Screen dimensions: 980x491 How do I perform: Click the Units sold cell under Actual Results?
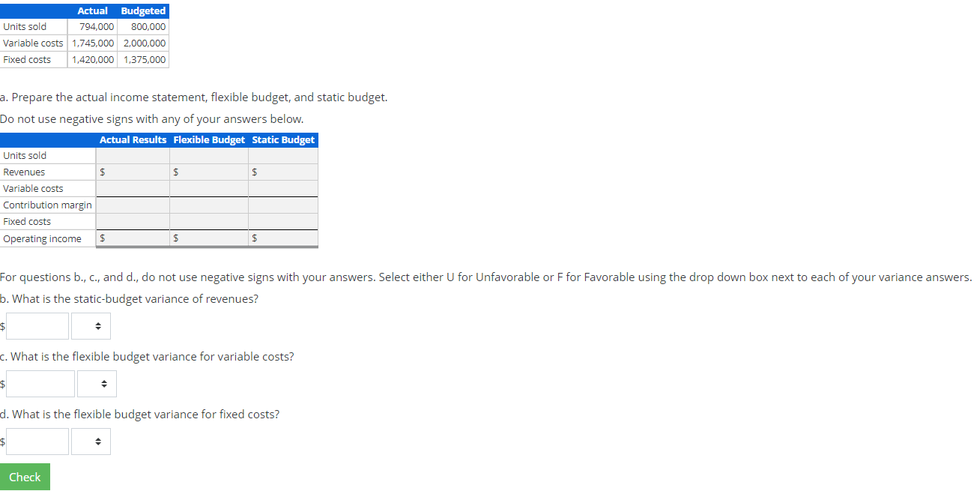133,155
